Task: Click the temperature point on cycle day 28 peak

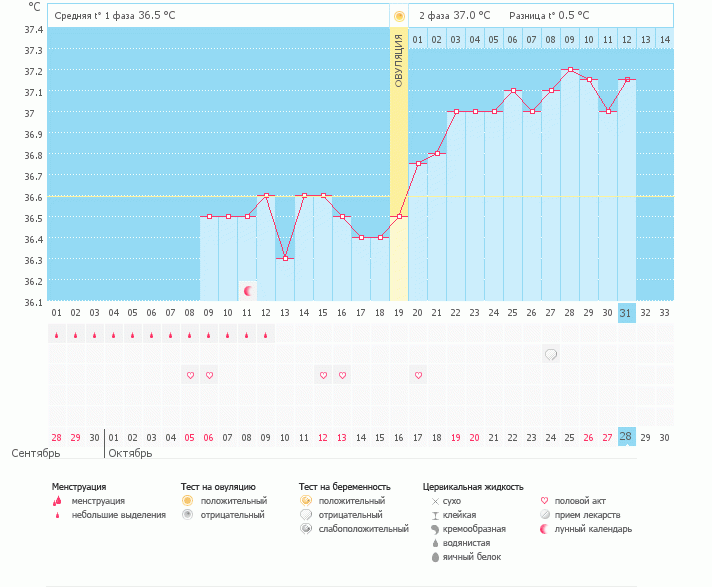Action: click(570, 70)
